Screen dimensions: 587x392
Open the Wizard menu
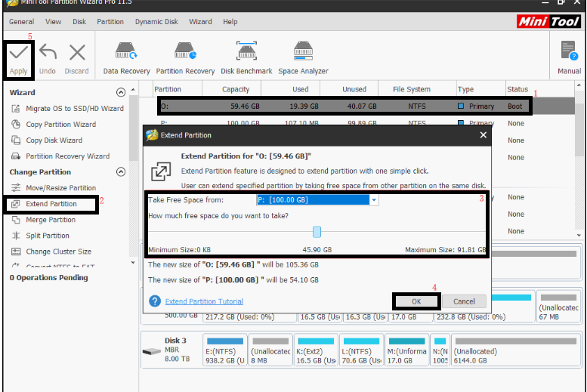pos(200,22)
